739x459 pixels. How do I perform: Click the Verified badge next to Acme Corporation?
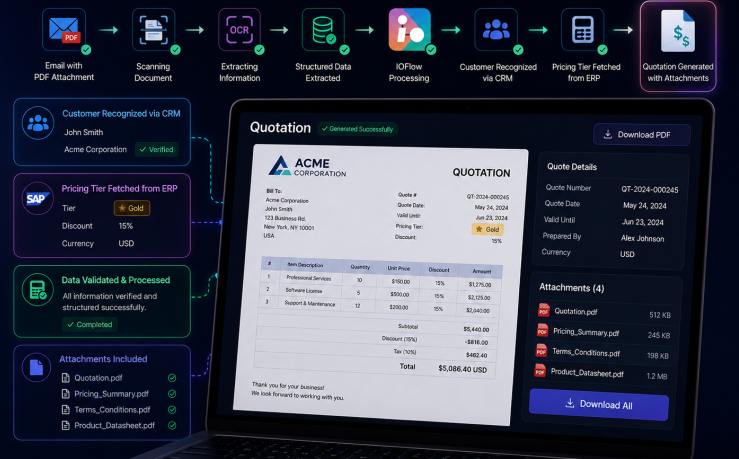click(x=156, y=149)
